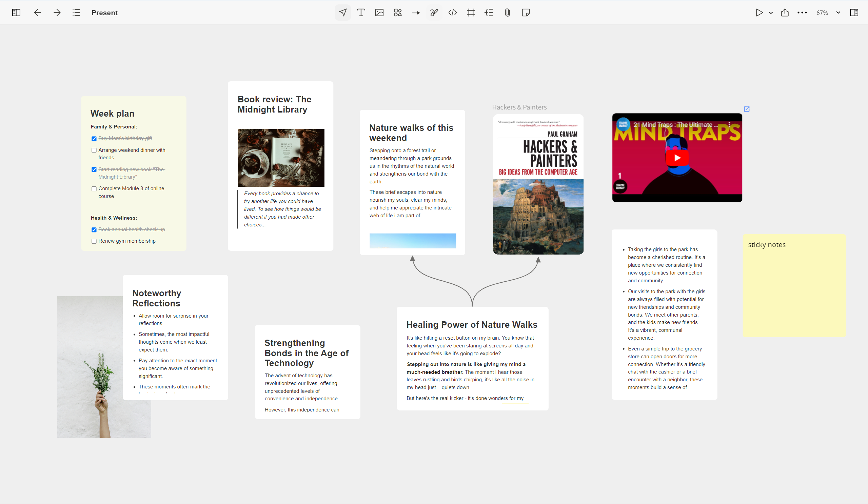Toggle the left sidebar panel icon

click(x=16, y=13)
